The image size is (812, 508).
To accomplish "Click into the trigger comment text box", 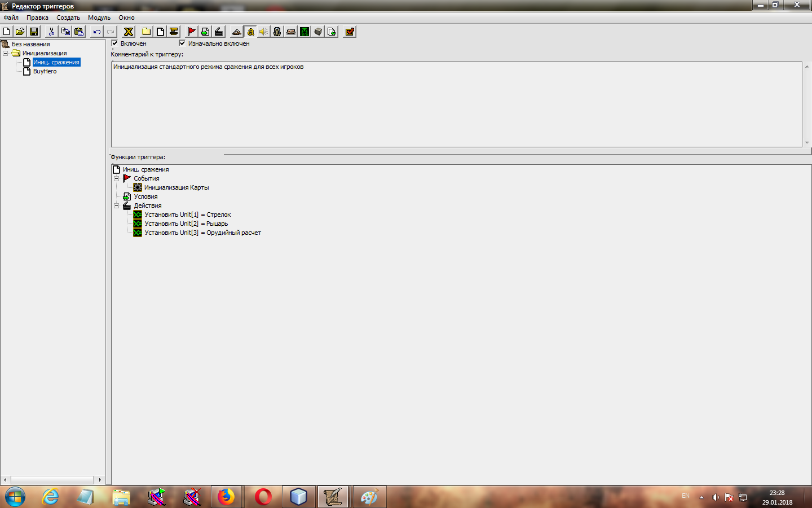I will 456,104.
